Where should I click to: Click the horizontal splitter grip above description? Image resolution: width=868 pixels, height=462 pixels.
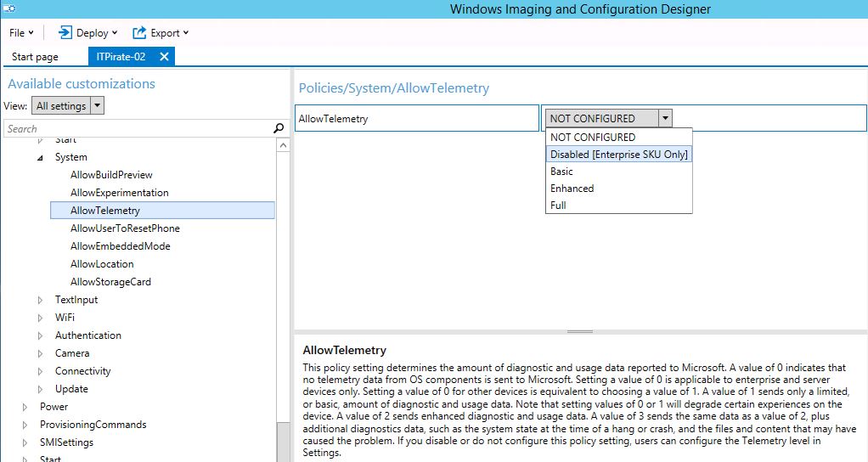point(580,331)
